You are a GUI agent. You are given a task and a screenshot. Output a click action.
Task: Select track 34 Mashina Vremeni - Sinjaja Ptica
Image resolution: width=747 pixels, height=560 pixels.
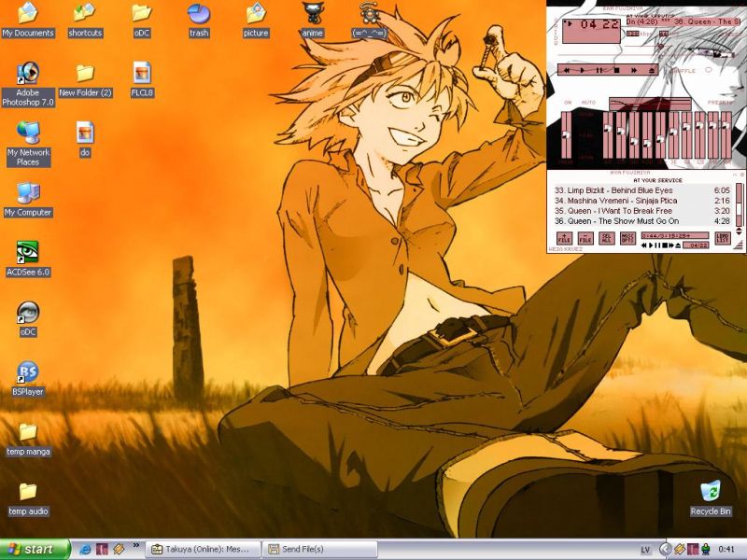coord(641,201)
